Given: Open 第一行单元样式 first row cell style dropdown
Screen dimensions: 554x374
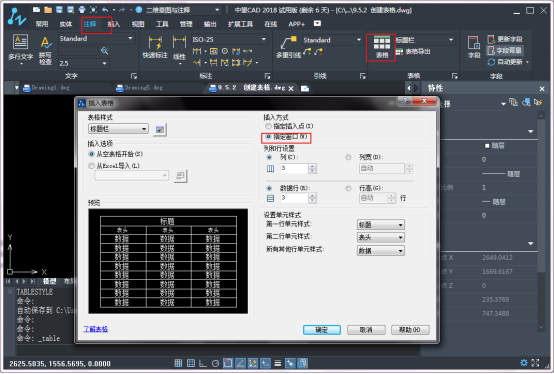Looking at the screenshot, I should [381, 225].
